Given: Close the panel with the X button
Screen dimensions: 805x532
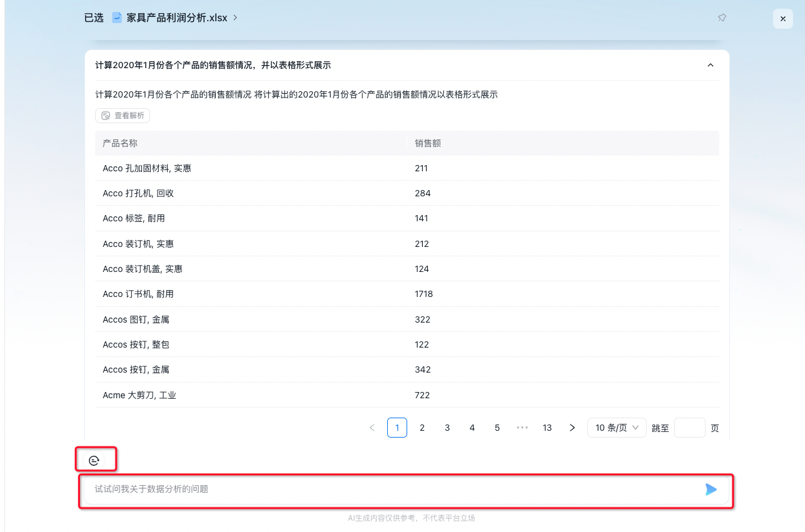Looking at the screenshot, I should click(783, 19).
